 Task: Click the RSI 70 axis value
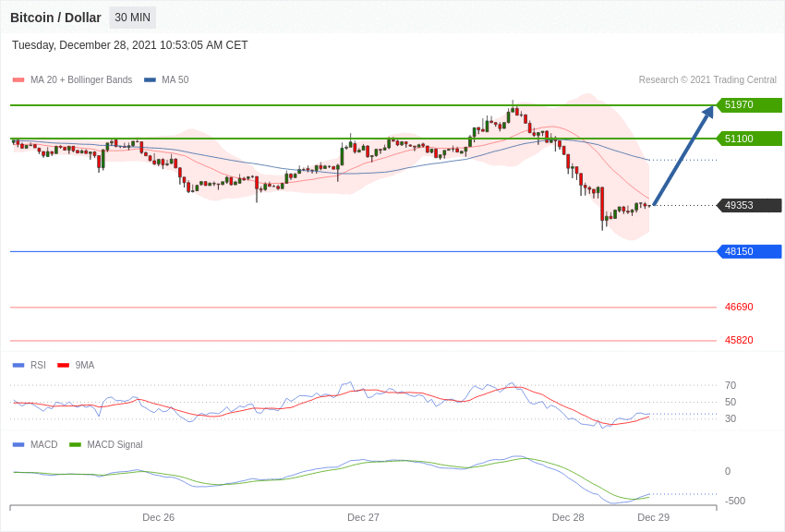(731, 385)
